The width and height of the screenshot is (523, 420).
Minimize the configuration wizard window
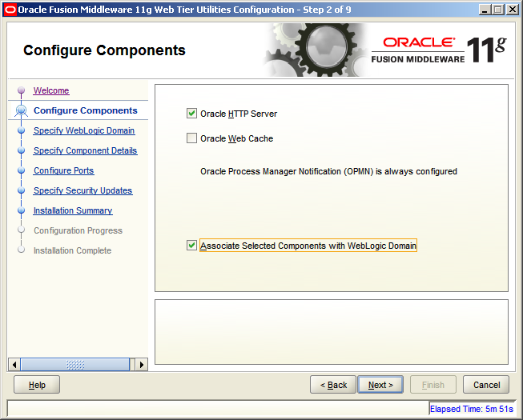(485, 10)
